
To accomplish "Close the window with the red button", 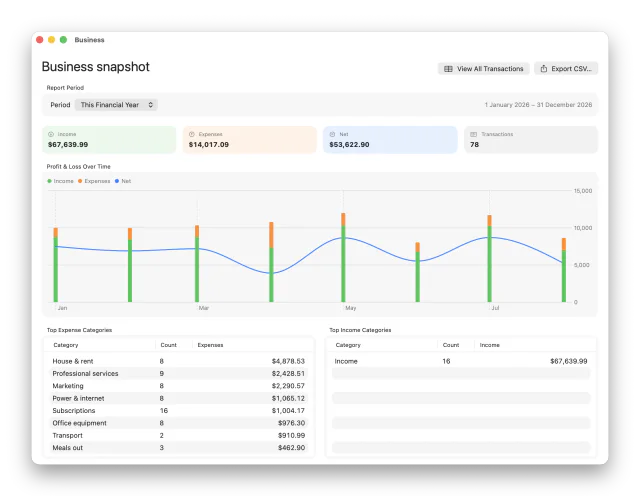I will pos(40,40).
